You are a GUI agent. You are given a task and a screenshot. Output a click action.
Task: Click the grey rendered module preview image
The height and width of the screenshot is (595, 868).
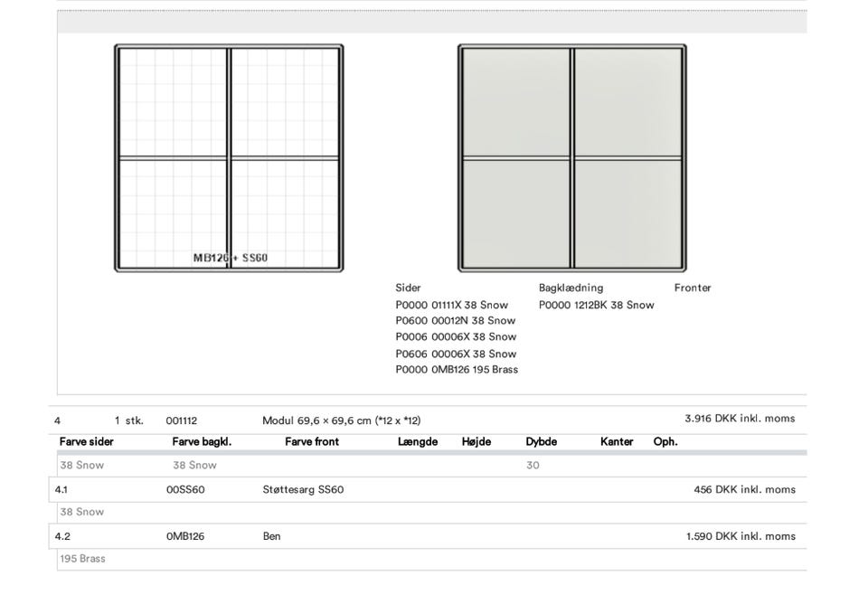(x=572, y=158)
